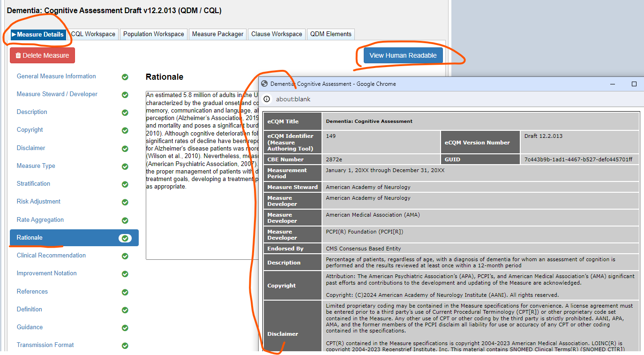Viewport: 644px width, 355px height.
Task: Open the Clinical Recommendation section link
Action: (51, 256)
